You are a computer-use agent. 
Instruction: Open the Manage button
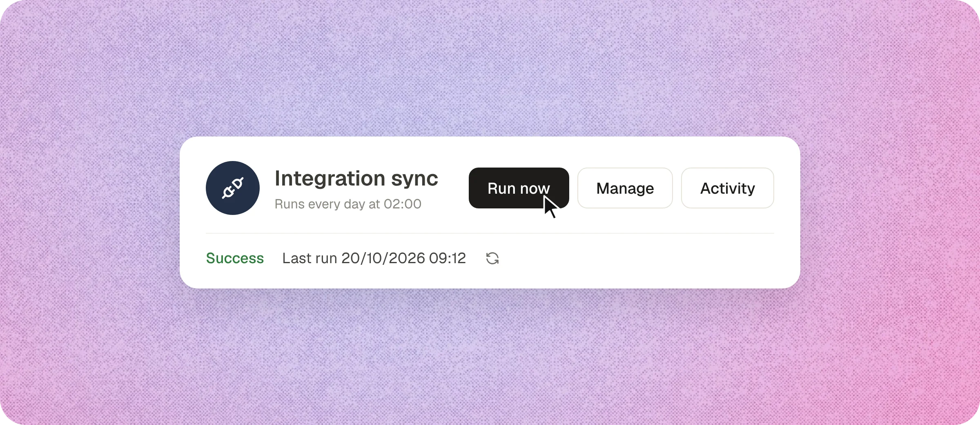click(x=625, y=188)
